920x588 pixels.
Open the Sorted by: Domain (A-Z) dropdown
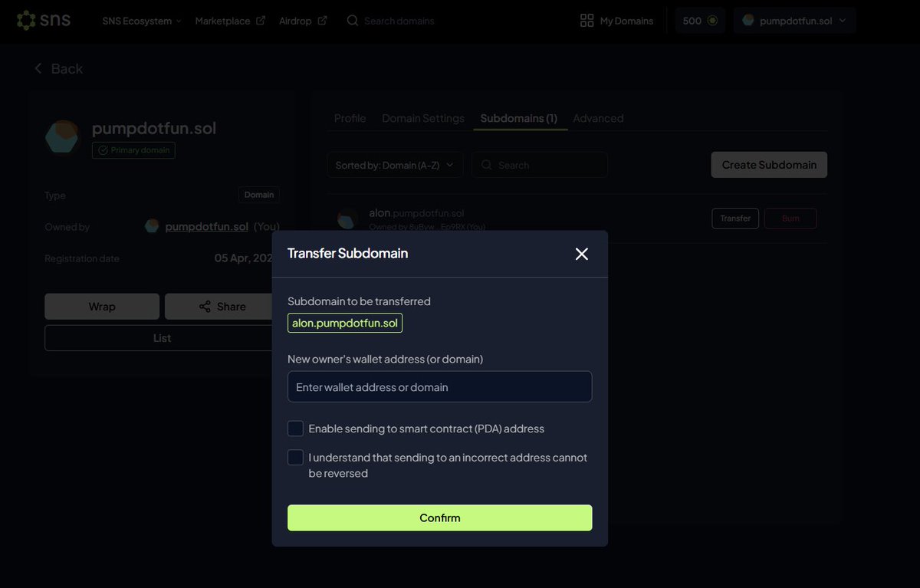pyautogui.click(x=395, y=165)
